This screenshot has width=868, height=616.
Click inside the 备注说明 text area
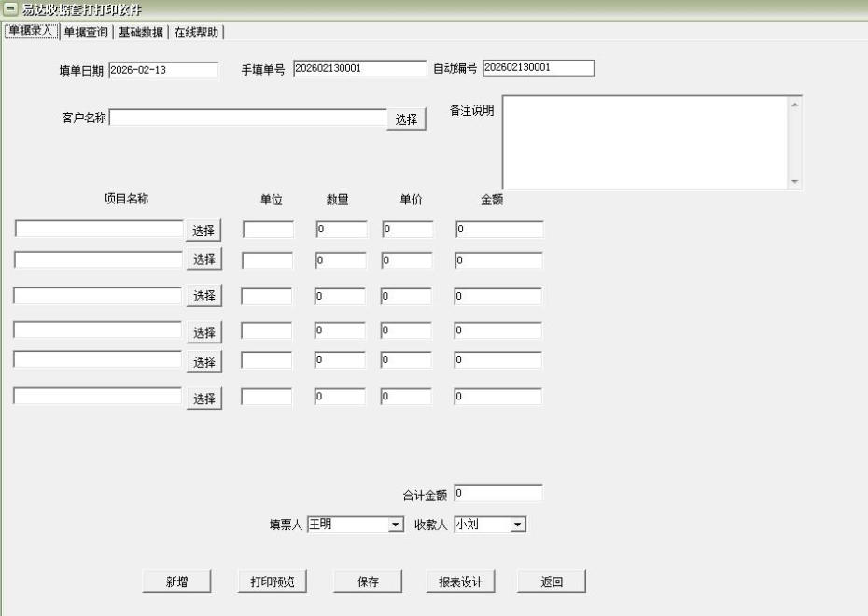646,142
